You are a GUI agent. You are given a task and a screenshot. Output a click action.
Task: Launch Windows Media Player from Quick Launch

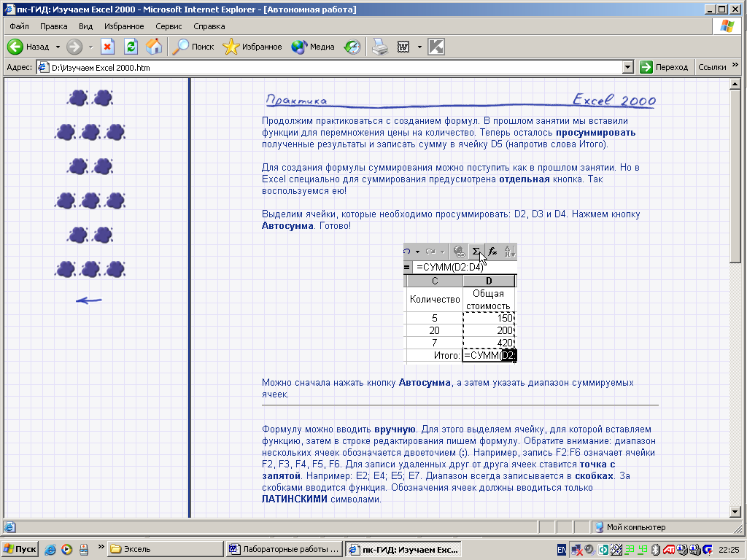tap(66, 549)
